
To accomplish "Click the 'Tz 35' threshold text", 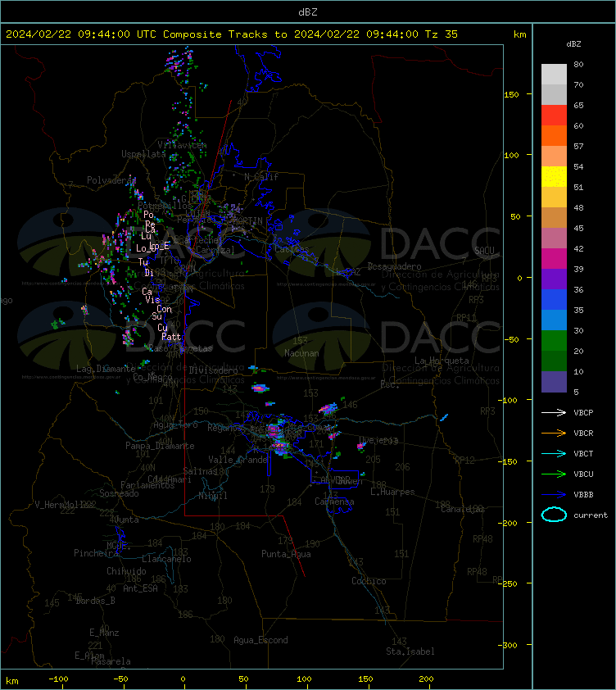I will point(441,34).
